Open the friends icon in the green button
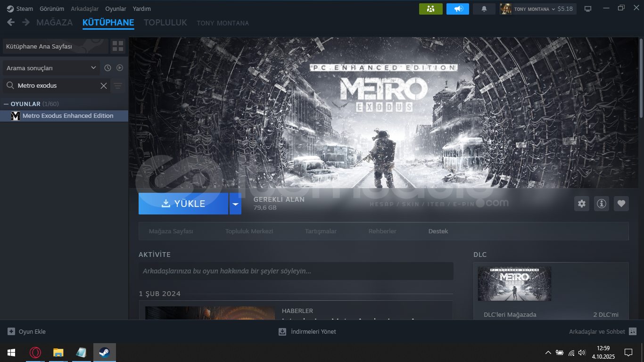644x362 pixels. tap(430, 9)
